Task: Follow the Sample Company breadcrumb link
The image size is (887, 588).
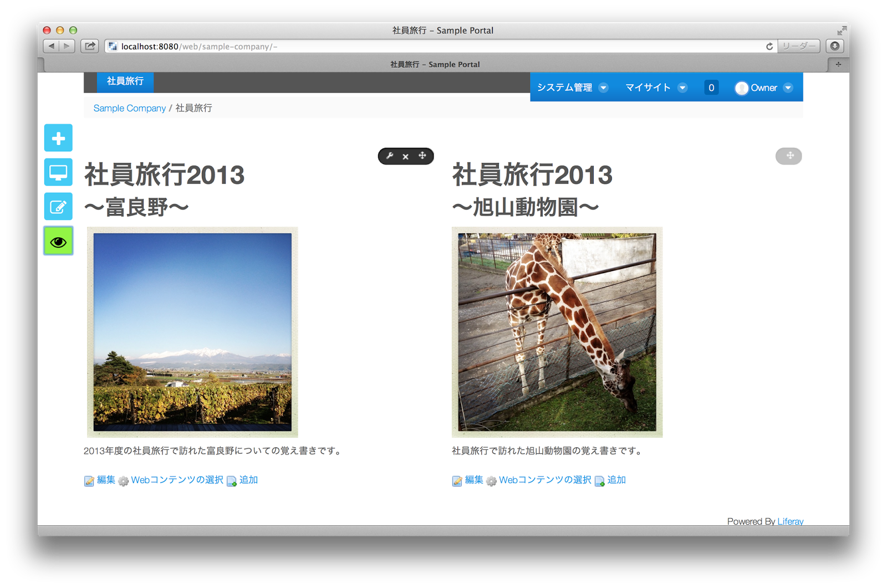Action: coord(130,108)
